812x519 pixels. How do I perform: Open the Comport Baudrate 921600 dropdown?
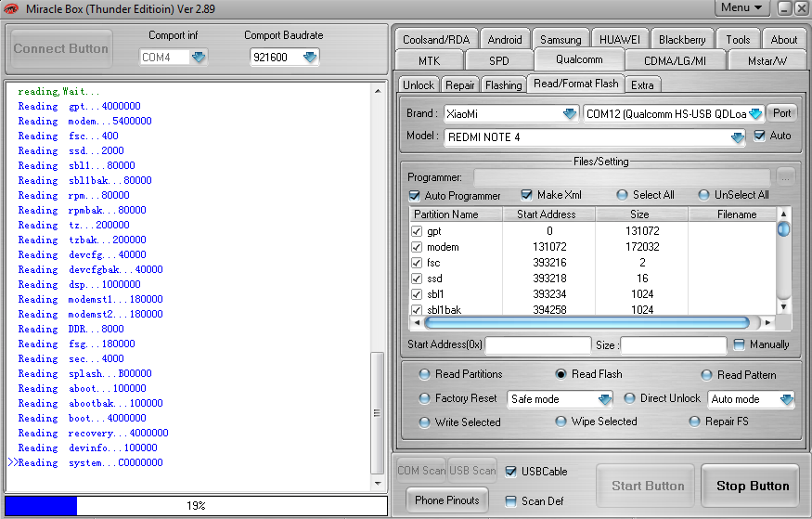(310, 57)
